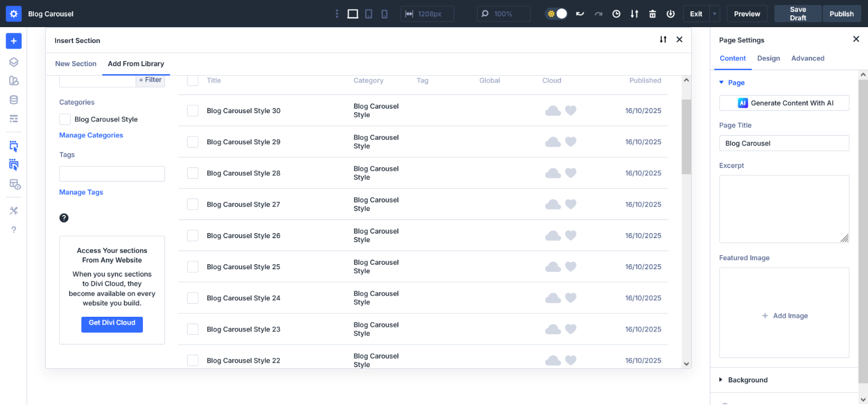Sort by the Published column header

click(645, 80)
